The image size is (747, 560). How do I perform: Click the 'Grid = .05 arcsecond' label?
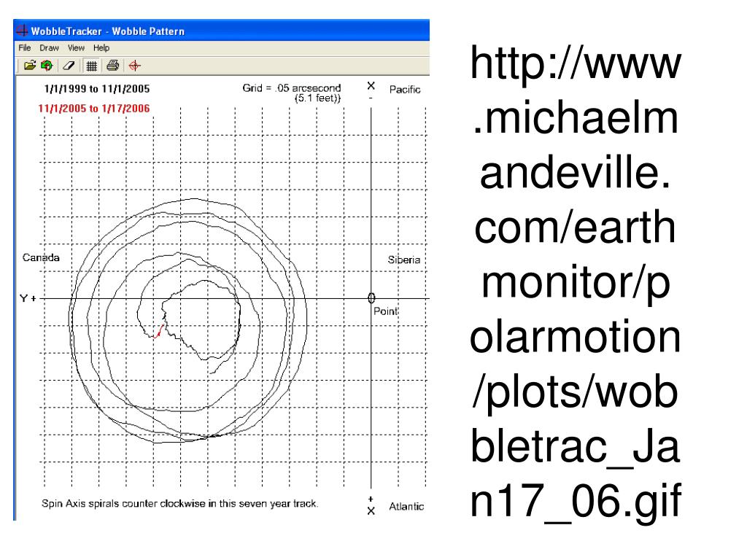pyautogui.click(x=292, y=87)
